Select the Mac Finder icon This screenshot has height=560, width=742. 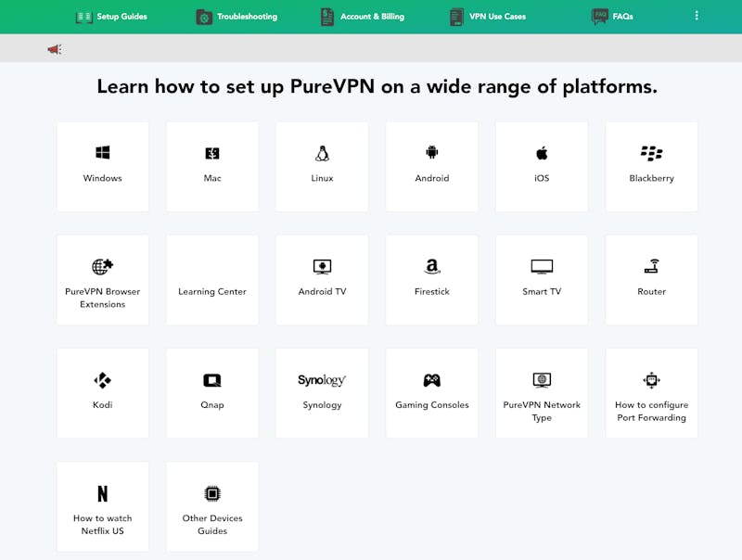[x=212, y=153]
